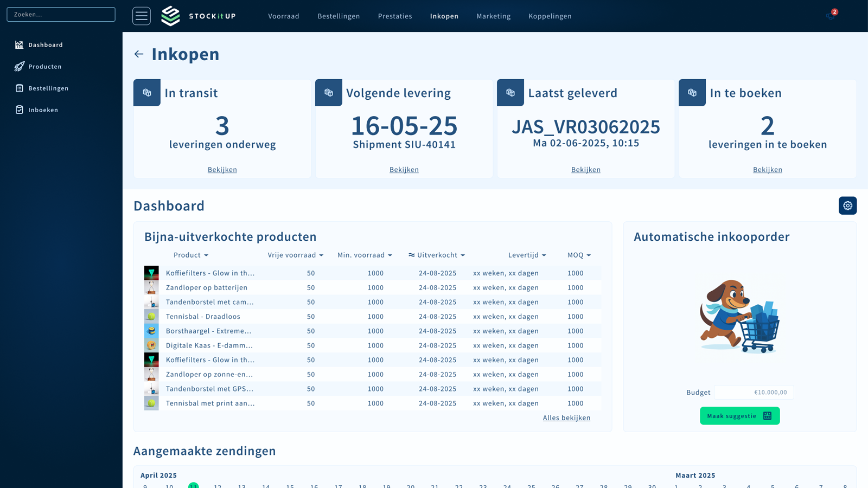Open the Voorraad top menu
868x488 pixels.
point(284,16)
